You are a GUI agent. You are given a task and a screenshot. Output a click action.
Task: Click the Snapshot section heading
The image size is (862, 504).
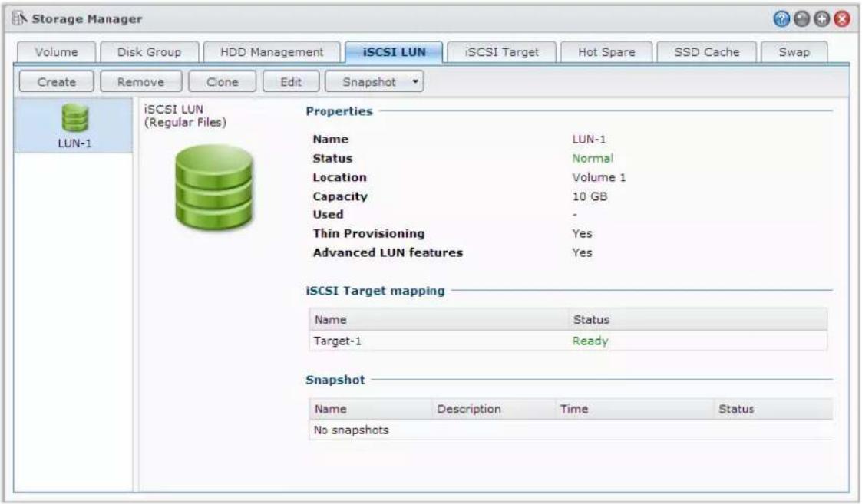coord(335,380)
